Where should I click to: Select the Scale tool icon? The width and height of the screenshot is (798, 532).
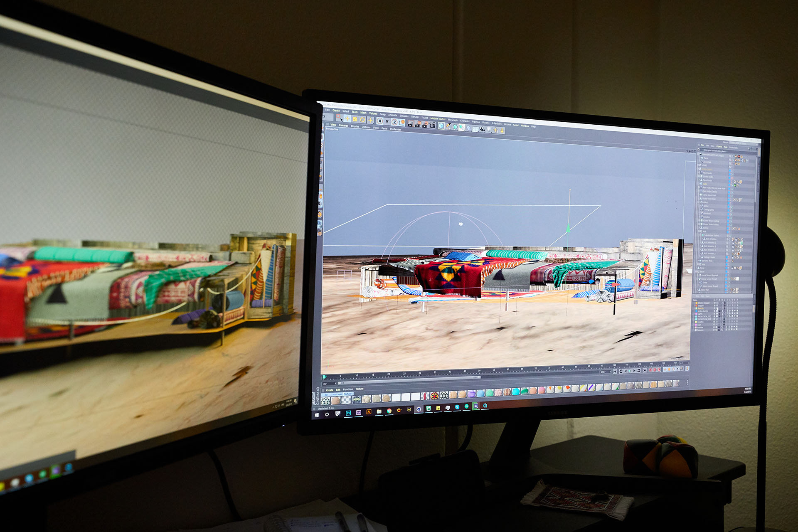pyautogui.click(x=355, y=119)
